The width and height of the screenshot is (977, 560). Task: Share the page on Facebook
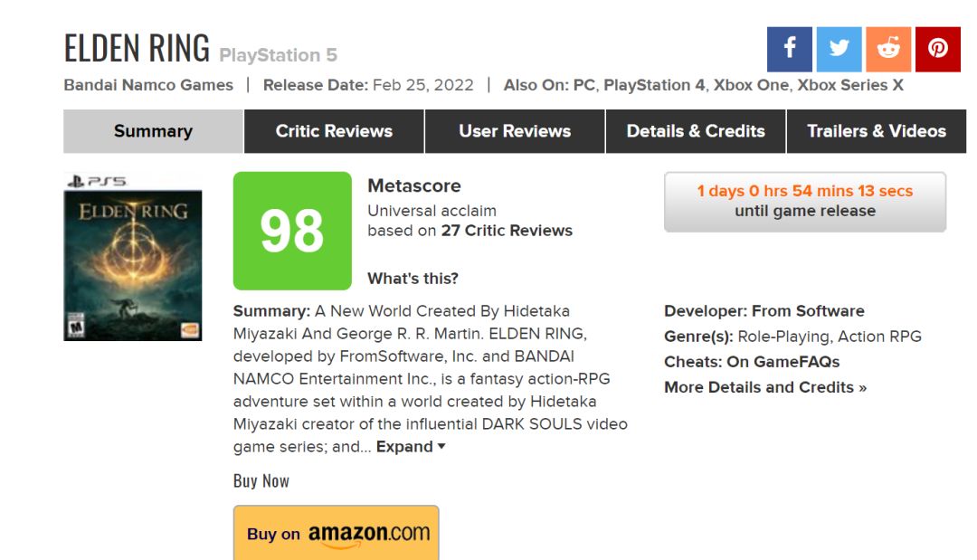tap(789, 49)
